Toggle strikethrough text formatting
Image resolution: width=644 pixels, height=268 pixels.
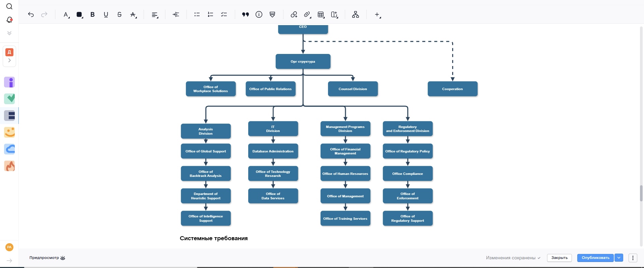point(119,14)
